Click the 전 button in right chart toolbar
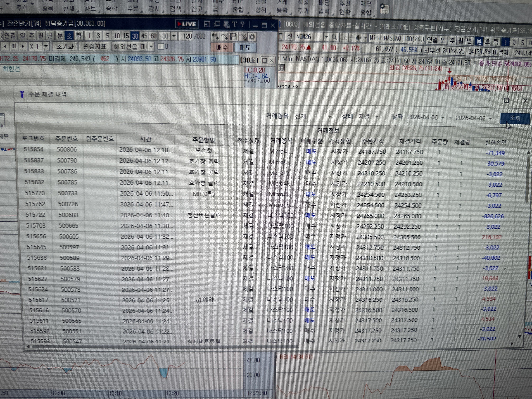Viewport: 532px width, 399px height. pyautogui.click(x=290, y=37)
